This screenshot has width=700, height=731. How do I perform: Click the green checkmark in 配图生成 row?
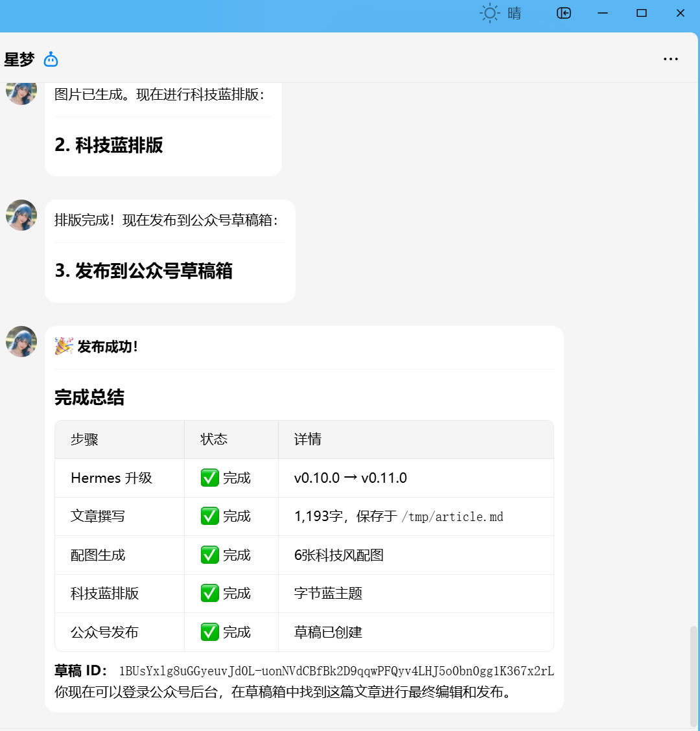coord(209,555)
